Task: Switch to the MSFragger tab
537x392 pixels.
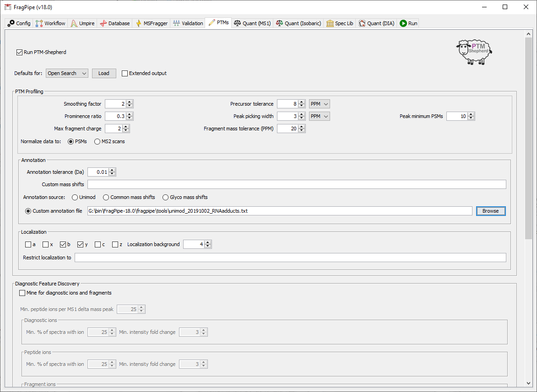Action: pos(152,23)
